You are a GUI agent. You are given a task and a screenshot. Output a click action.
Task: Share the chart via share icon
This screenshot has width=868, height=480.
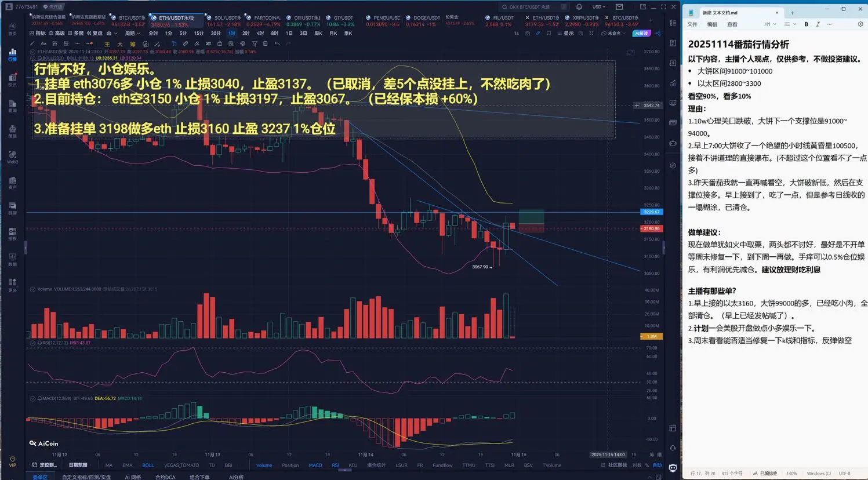pyautogui.click(x=658, y=33)
